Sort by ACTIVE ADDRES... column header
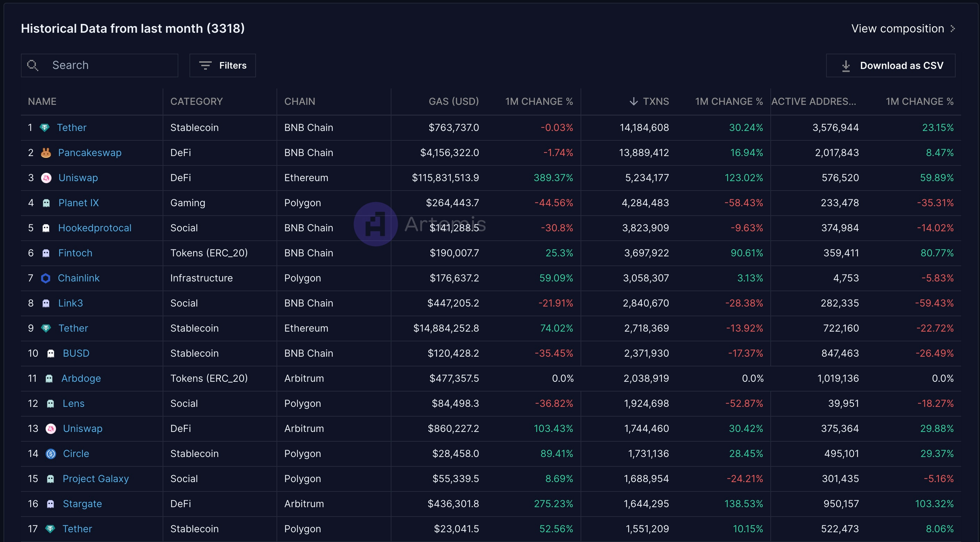Image resolution: width=980 pixels, height=542 pixels. pyautogui.click(x=814, y=101)
